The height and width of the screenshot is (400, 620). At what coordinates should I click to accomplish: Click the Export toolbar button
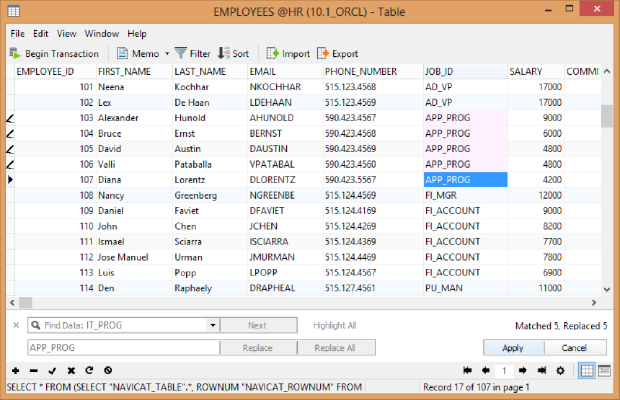coord(338,53)
